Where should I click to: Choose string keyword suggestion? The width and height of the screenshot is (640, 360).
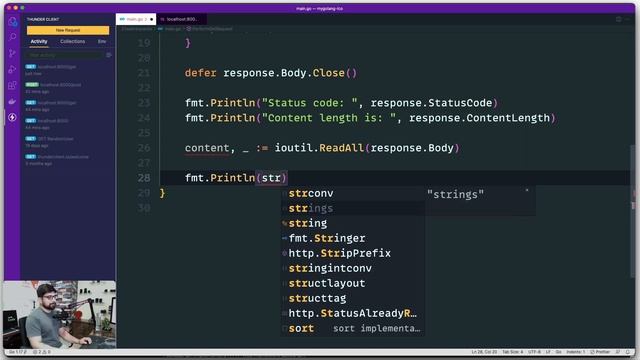coord(353,223)
